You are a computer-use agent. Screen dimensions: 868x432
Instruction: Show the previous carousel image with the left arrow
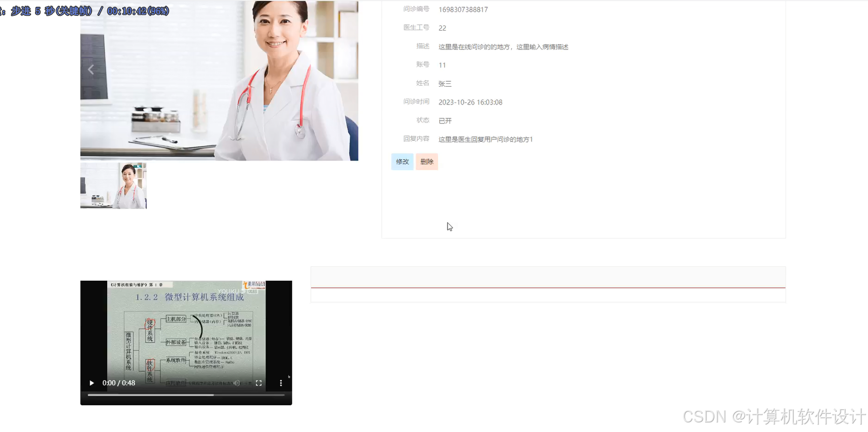pos(91,70)
